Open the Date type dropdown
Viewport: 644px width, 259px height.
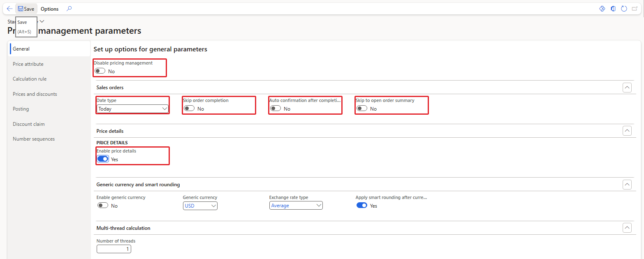[x=132, y=109]
